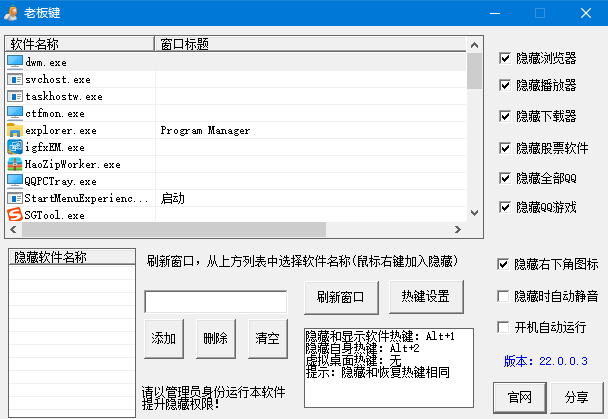Click the igfxEM.exe graphics icon

click(x=15, y=147)
